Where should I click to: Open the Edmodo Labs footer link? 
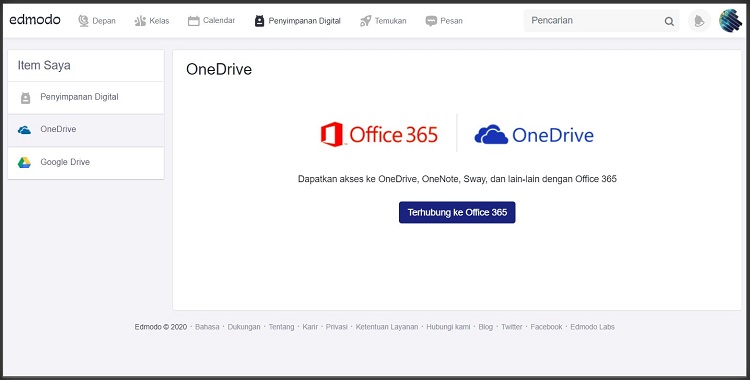[592, 327]
